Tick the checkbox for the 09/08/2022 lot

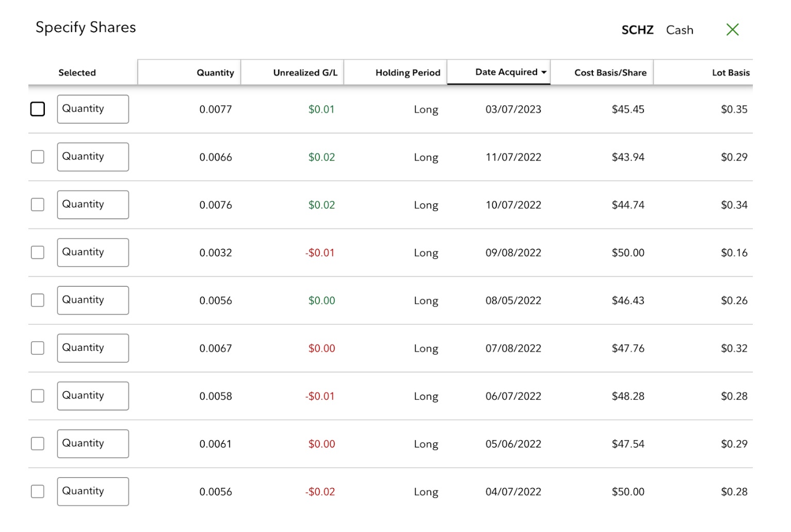(38, 252)
